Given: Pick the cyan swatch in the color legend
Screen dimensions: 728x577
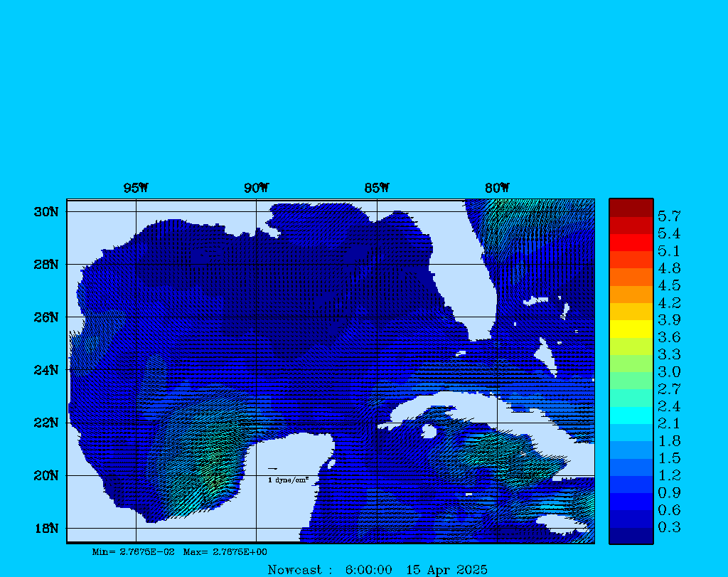Looking at the screenshot, I should pos(631,415).
